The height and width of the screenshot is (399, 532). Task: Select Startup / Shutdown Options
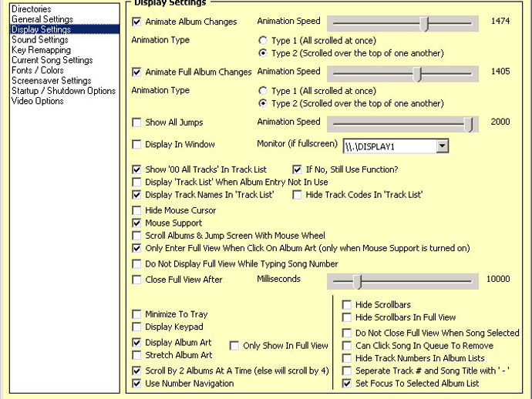click(63, 91)
